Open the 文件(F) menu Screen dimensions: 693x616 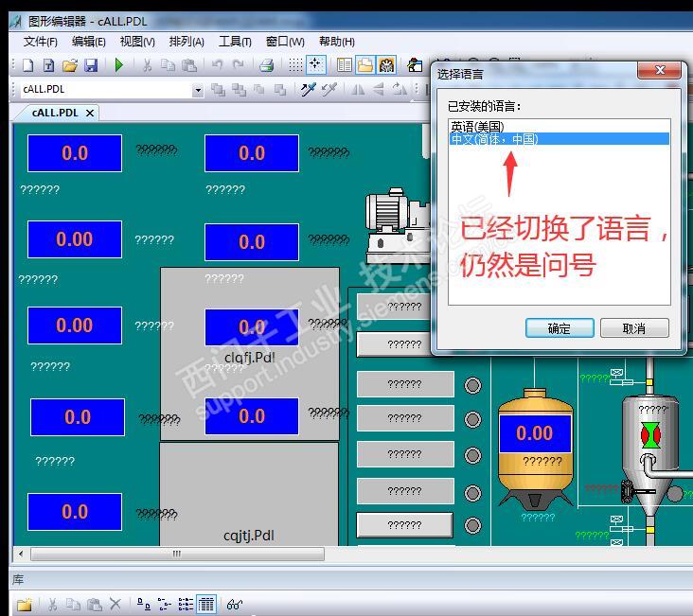click(40, 42)
